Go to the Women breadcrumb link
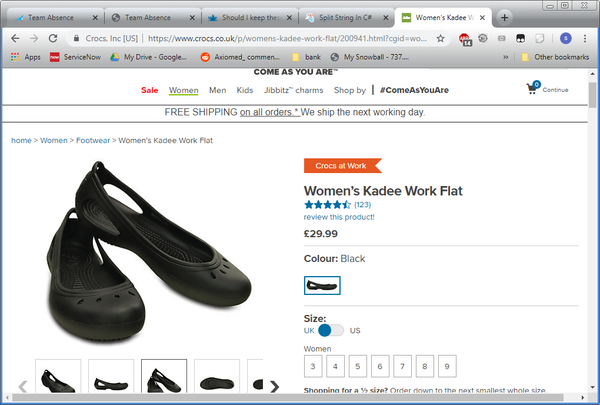This screenshot has height=405, width=600. [x=54, y=140]
